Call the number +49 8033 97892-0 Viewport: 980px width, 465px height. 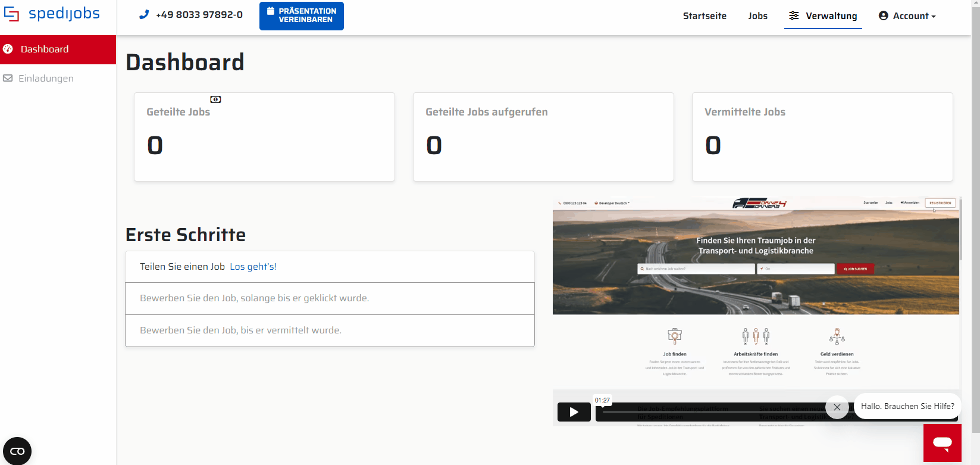(191, 15)
